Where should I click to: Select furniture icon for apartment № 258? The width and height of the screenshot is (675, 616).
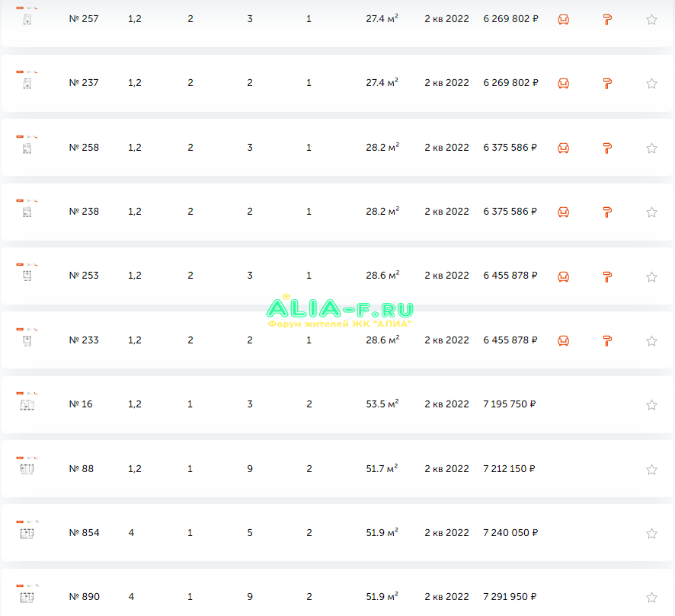pos(563,148)
